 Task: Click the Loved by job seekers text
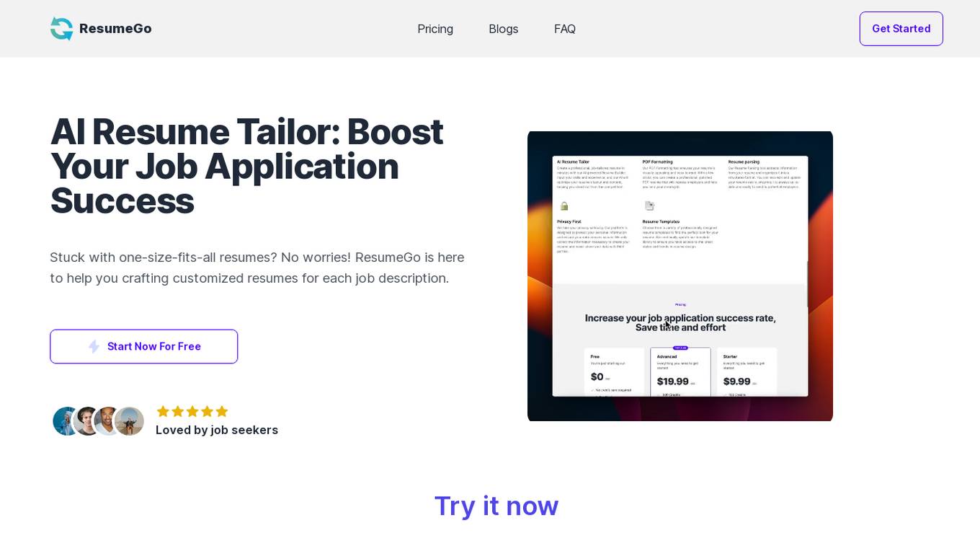click(217, 430)
